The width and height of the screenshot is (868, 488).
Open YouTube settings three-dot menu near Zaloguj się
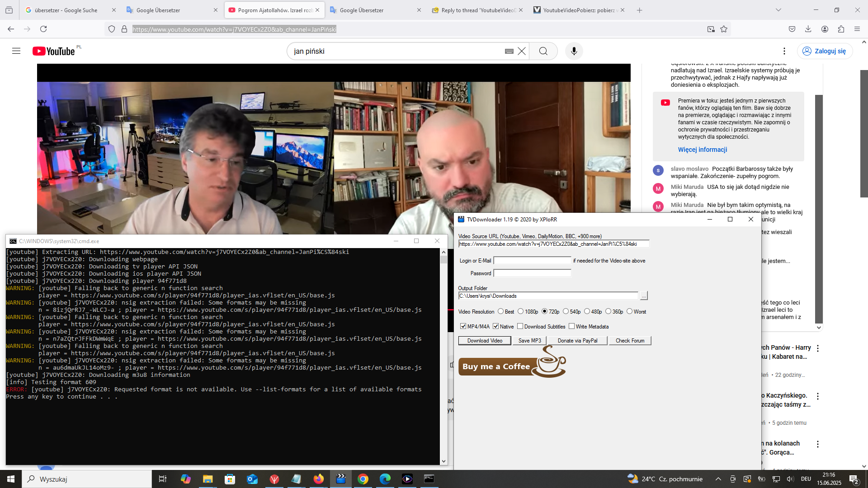point(784,51)
